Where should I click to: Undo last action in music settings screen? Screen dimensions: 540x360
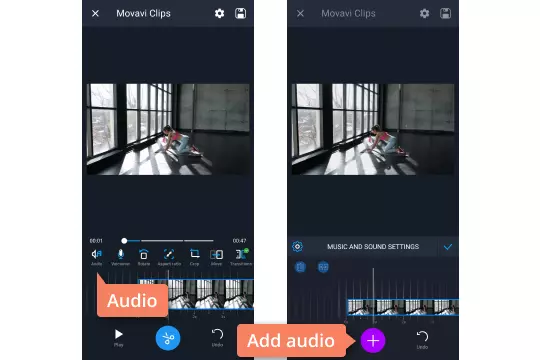tap(422, 339)
